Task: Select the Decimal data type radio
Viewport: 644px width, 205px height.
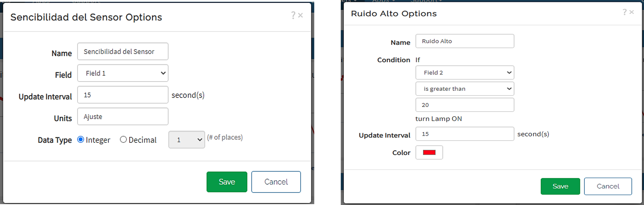Action: 123,139
